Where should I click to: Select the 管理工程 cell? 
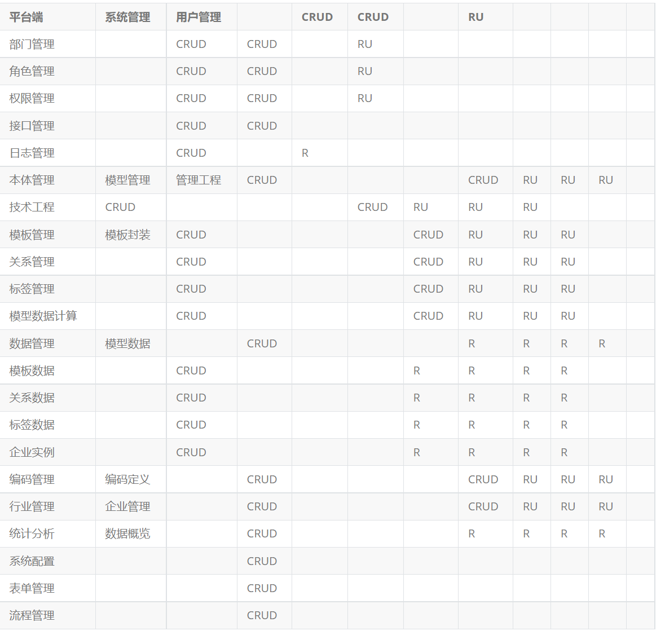198,180
